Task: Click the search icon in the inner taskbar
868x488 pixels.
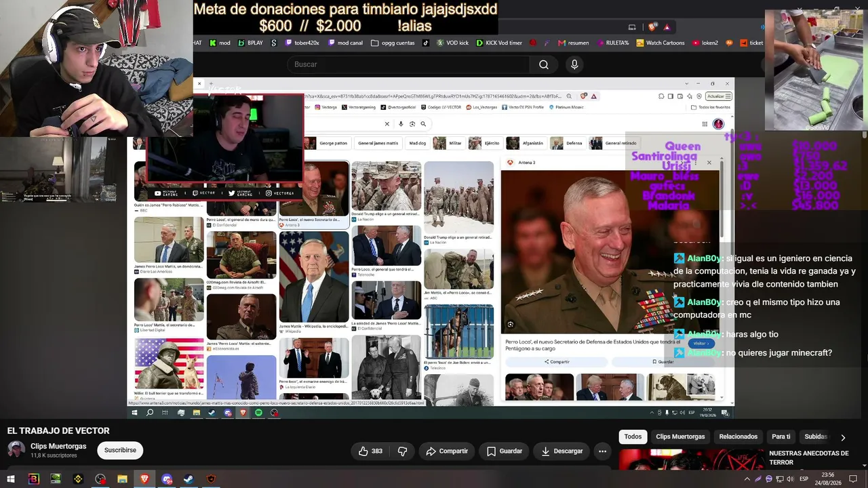Action: pyautogui.click(x=150, y=413)
